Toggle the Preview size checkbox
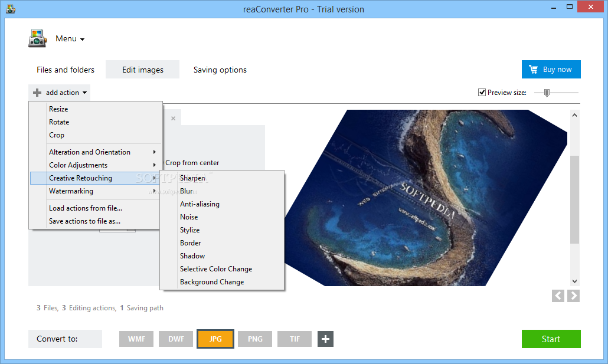 [482, 92]
